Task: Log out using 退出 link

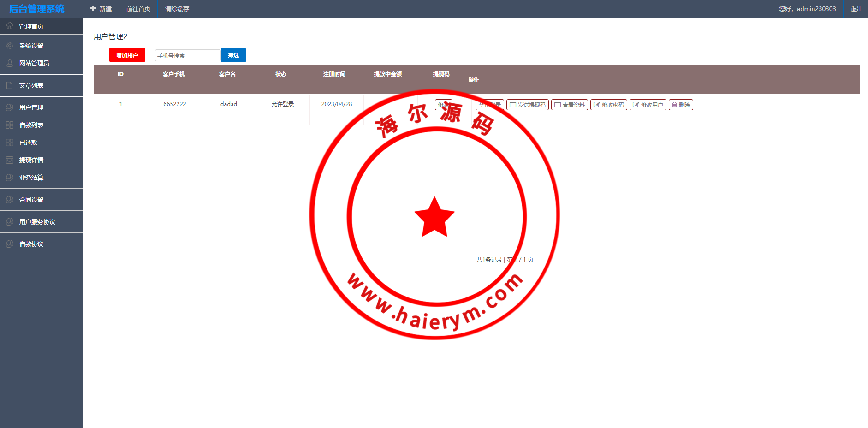Action: pos(856,9)
